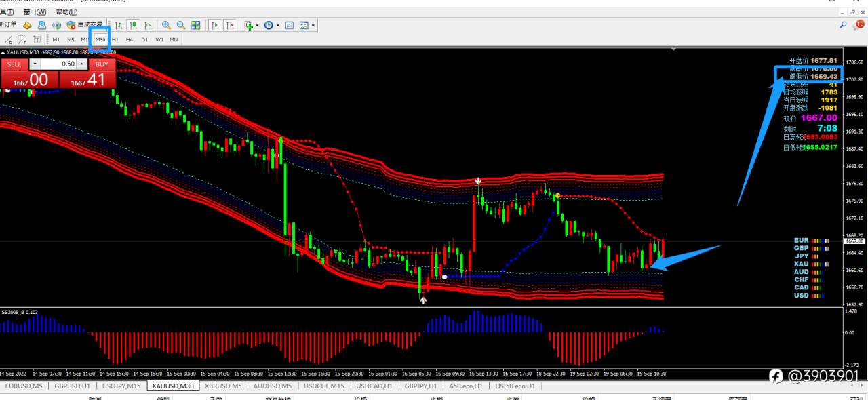Open the trading signals radio icon
Screen dimensions: 868x400
(x=57, y=25)
